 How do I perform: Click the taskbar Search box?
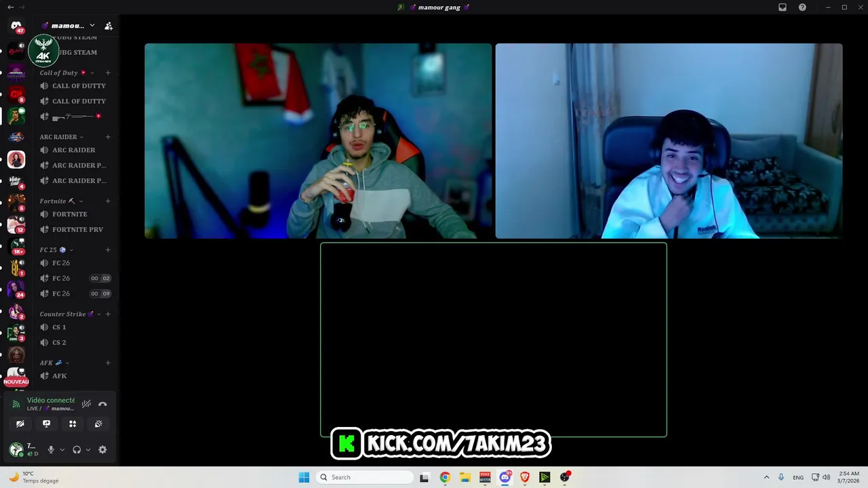pyautogui.click(x=366, y=477)
